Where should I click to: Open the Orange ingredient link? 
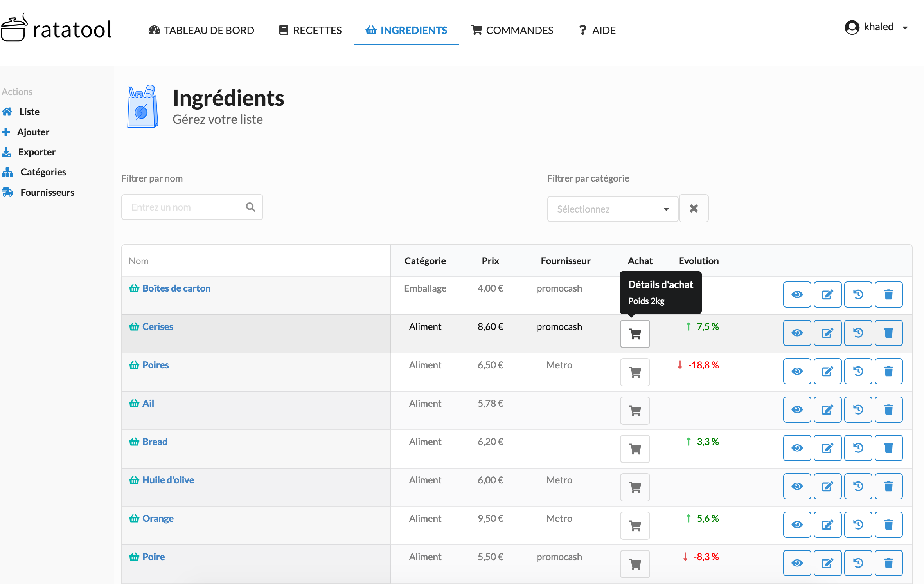click(x=158, y=518)
